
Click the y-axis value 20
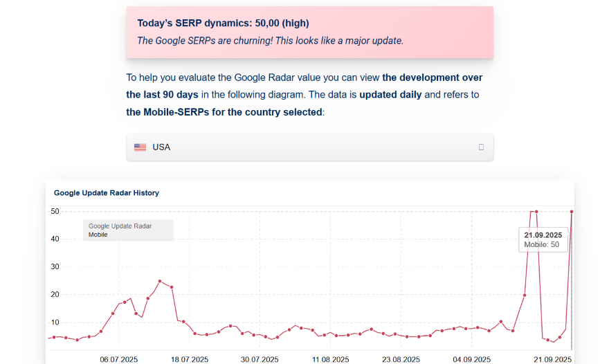coord(55,295)
